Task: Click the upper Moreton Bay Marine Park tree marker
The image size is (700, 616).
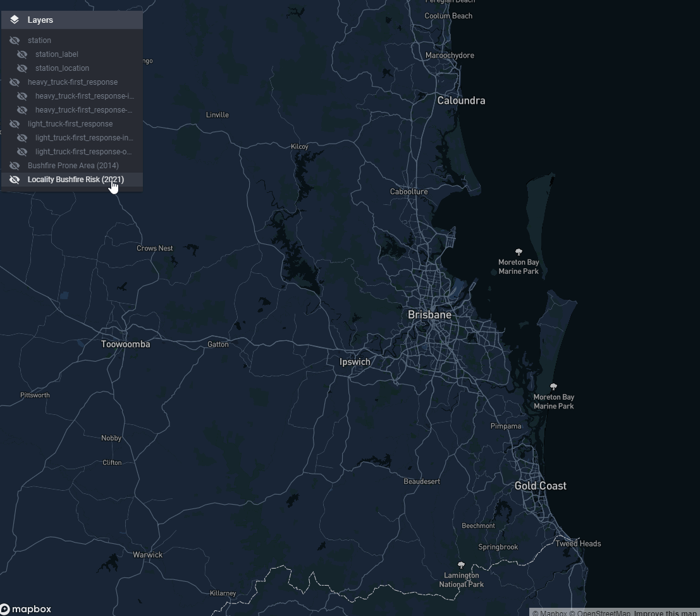Action: pos(519,252)
